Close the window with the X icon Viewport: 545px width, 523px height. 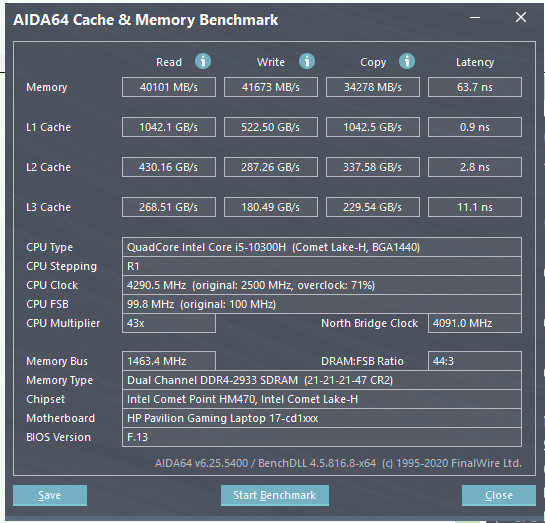521,17
